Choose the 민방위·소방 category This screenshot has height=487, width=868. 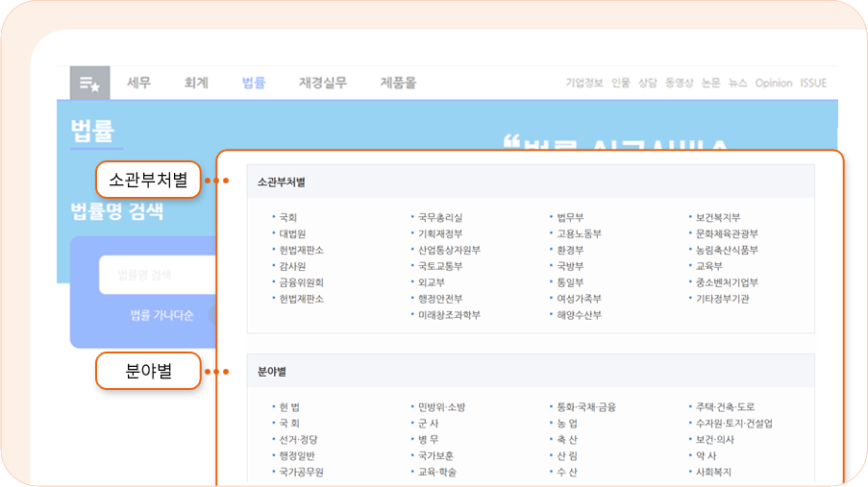[x=441, y=407]
